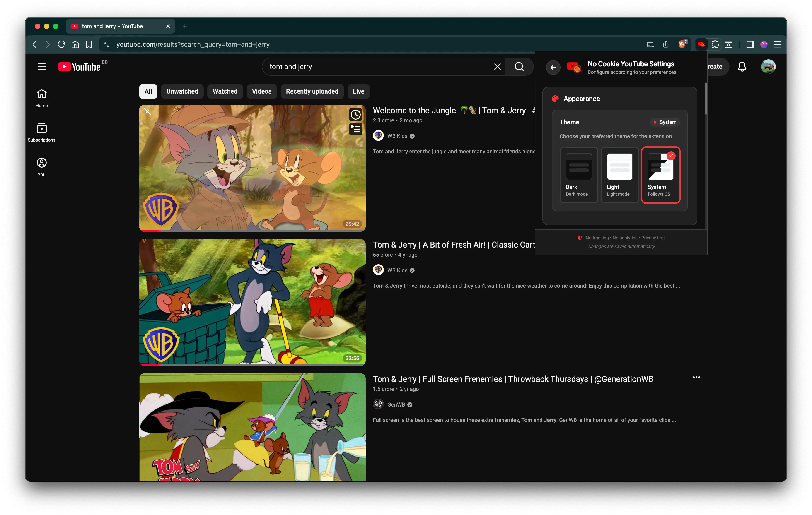Filter by Recently uploaded
812x515 pixels.
pos(312,91)
